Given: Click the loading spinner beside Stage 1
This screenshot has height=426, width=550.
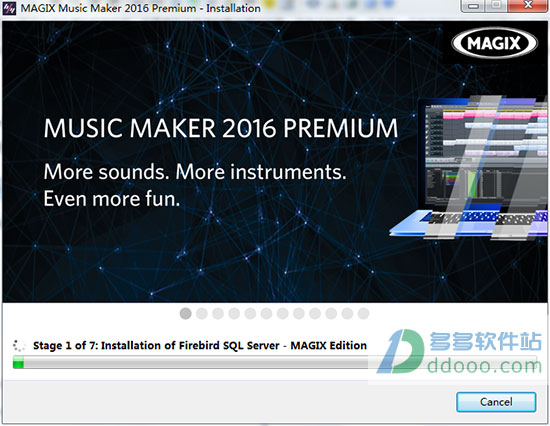Looking at the screenshot, I should coord(19,345).
